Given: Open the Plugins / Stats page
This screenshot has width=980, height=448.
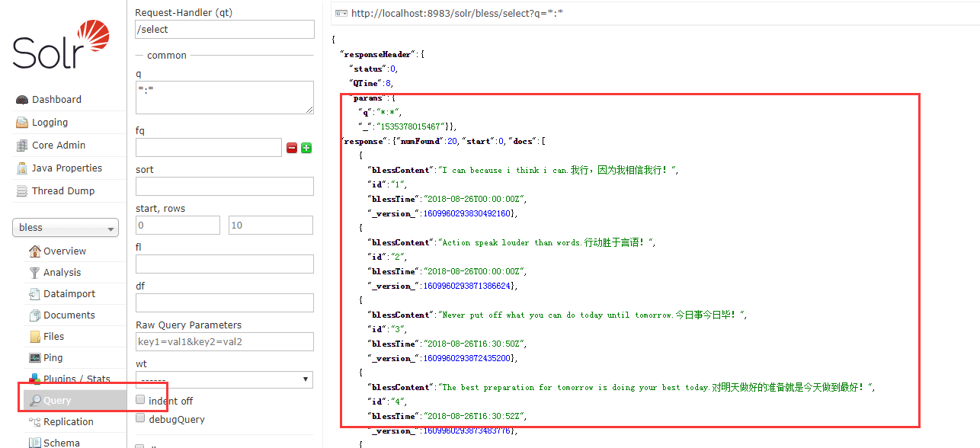Looking at the screenshot, I should click(76, 379).
